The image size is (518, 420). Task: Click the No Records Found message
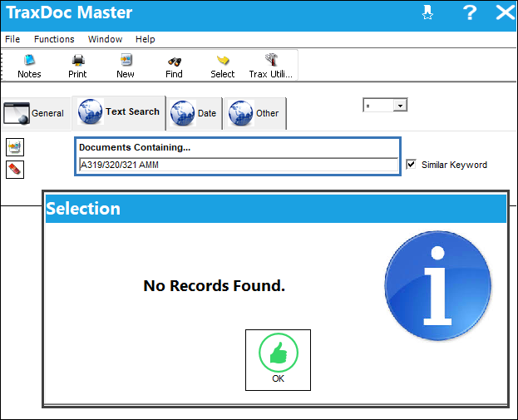click(x=214, y=286)
